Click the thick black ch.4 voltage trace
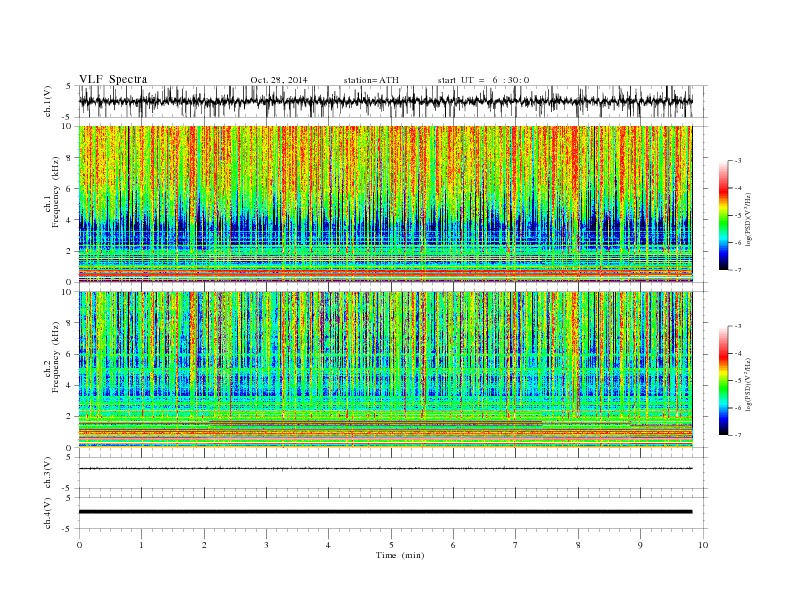The image size is (792, 612). [x=385, y=512]
